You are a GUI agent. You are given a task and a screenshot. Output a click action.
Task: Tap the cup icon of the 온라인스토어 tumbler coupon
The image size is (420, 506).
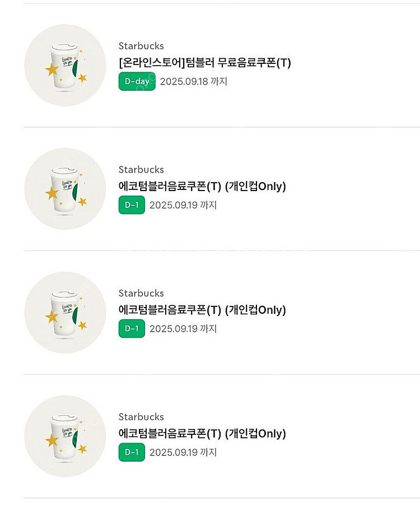pyautogui.click(x=65, y=65)
